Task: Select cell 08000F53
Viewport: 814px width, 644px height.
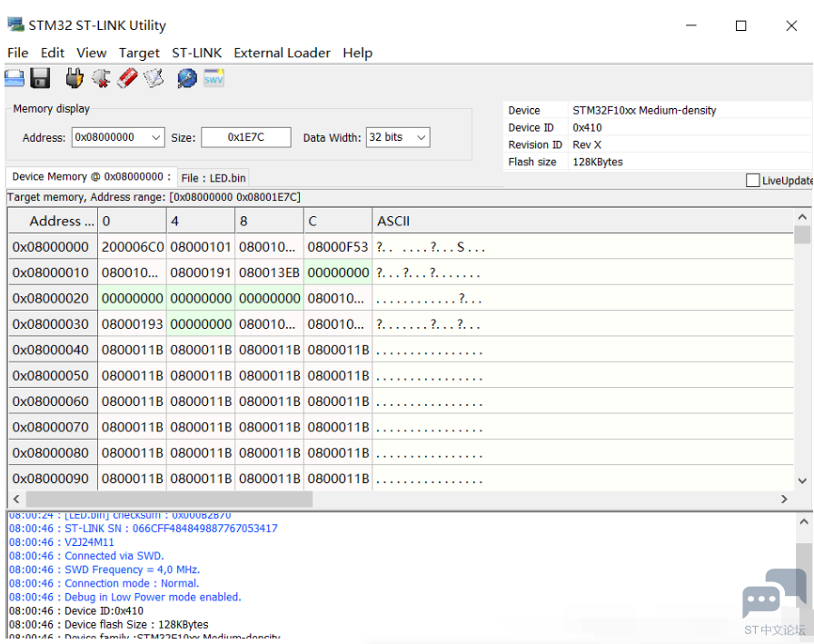Action: (338, 247)
